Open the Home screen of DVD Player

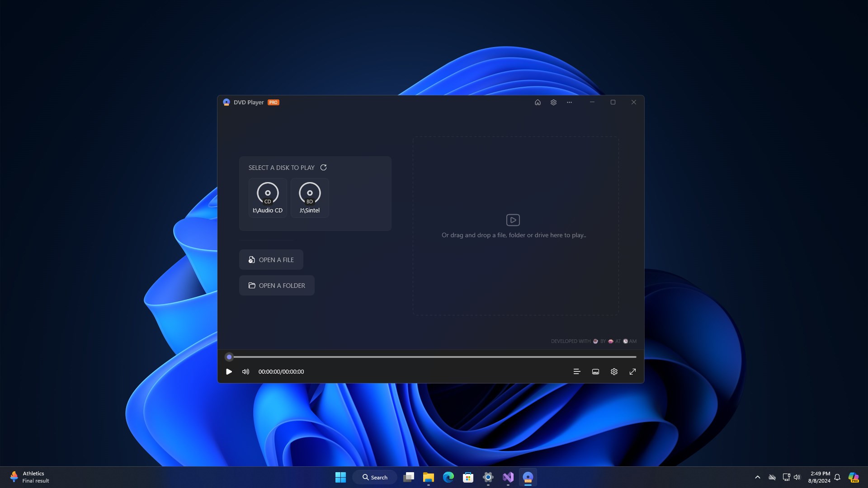tap(537, 102)
